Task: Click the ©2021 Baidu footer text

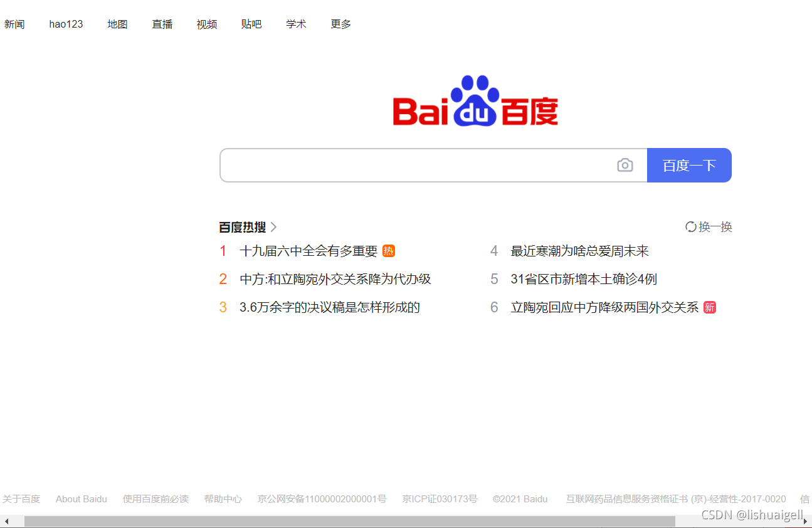Action: [x=520, y=499]
